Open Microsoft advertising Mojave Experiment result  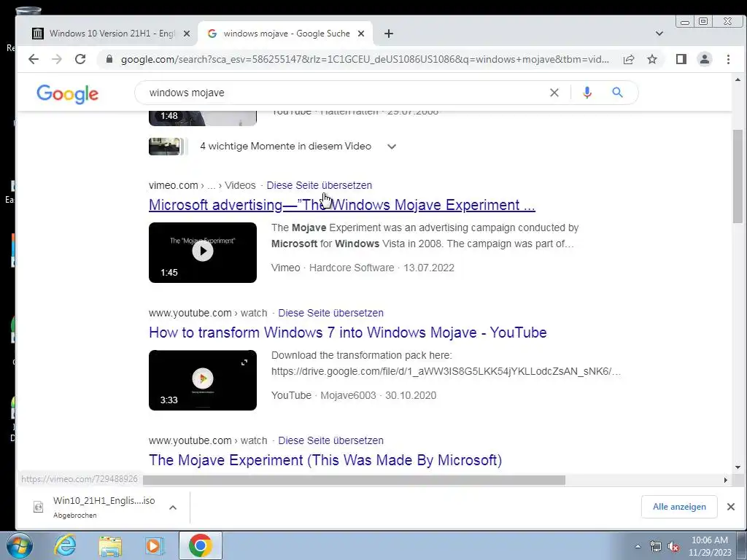[x=341, y=205]
